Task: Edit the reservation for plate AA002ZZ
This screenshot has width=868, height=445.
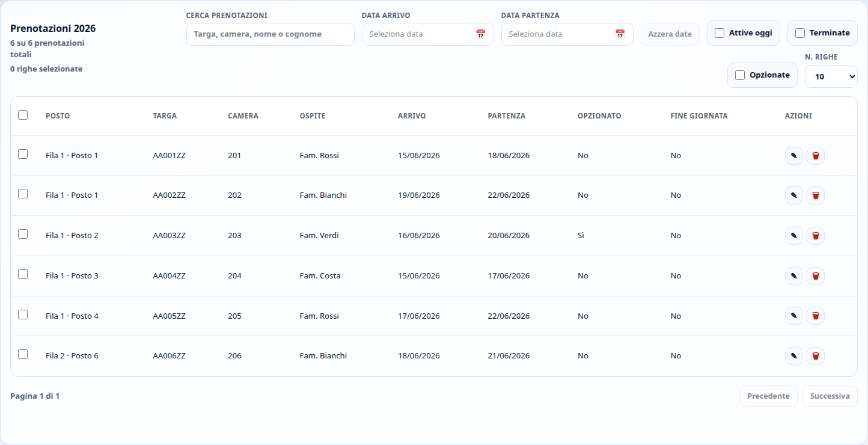Action: 794,195
